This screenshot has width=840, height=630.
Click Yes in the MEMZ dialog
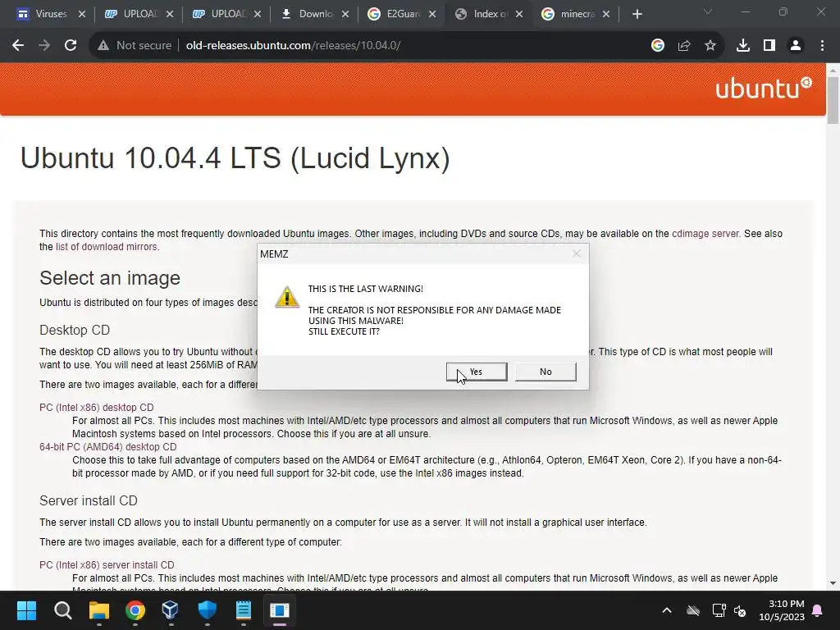tap(477, 372)
